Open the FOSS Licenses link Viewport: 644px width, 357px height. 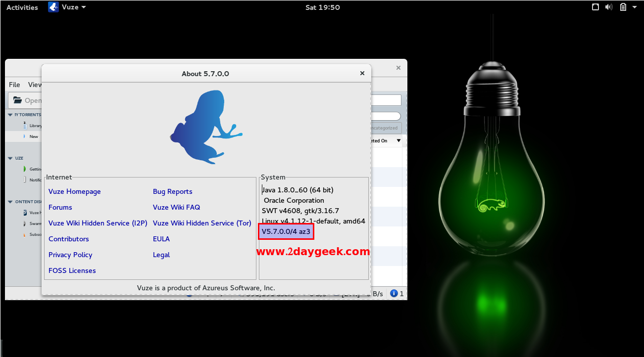tap(72, 270)
